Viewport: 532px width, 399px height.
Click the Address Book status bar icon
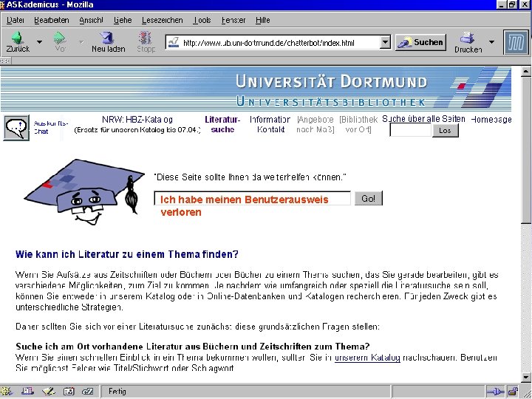point(69,392)
